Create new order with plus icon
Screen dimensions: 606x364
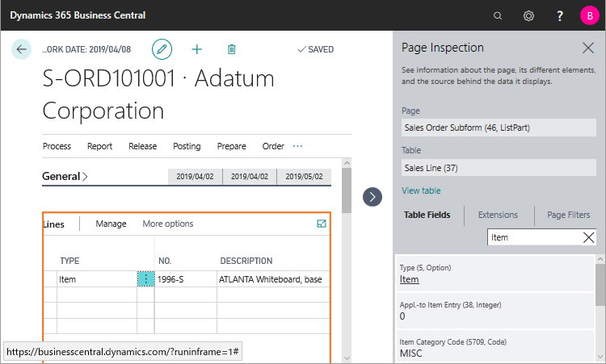(196, 49)
